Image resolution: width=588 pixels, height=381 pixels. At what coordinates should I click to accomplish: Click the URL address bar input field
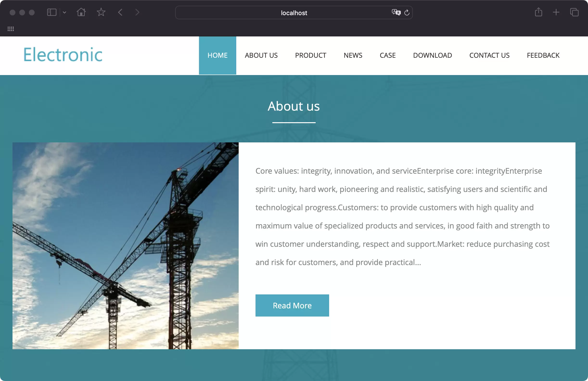pyautogui.click(x=294, y=13)
